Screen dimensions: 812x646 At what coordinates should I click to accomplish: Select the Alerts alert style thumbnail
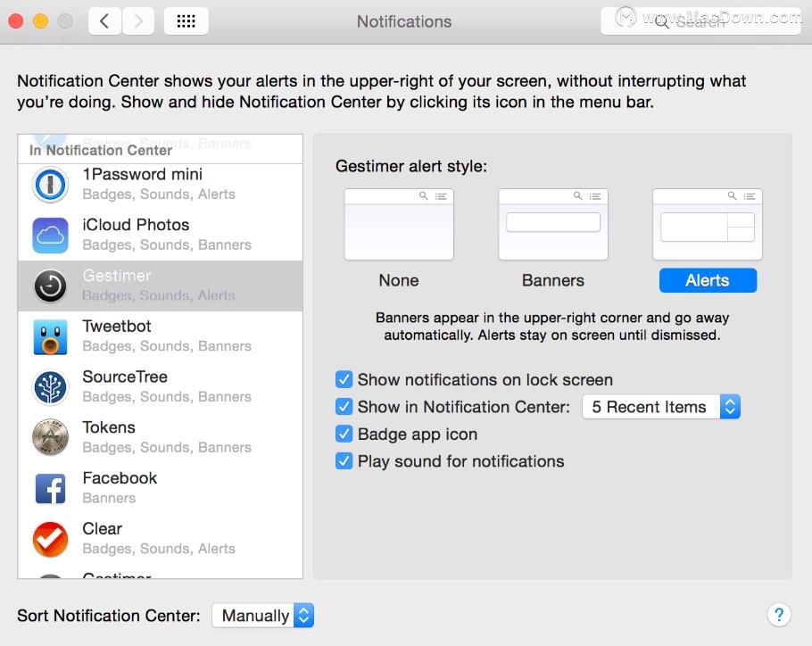coord(708,224)
